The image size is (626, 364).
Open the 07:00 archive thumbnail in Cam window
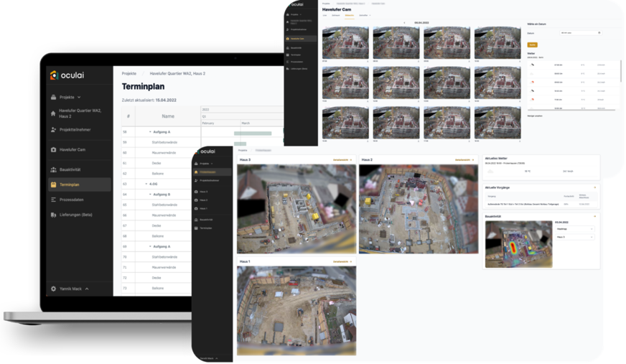pyautogui.click(x=345, y=42)
